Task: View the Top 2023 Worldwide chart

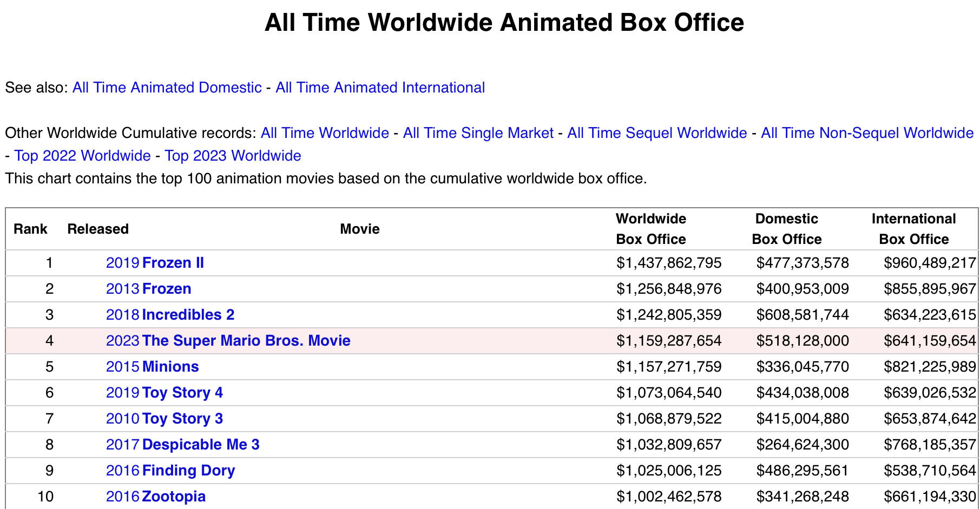Action: [x=233, y=156]
